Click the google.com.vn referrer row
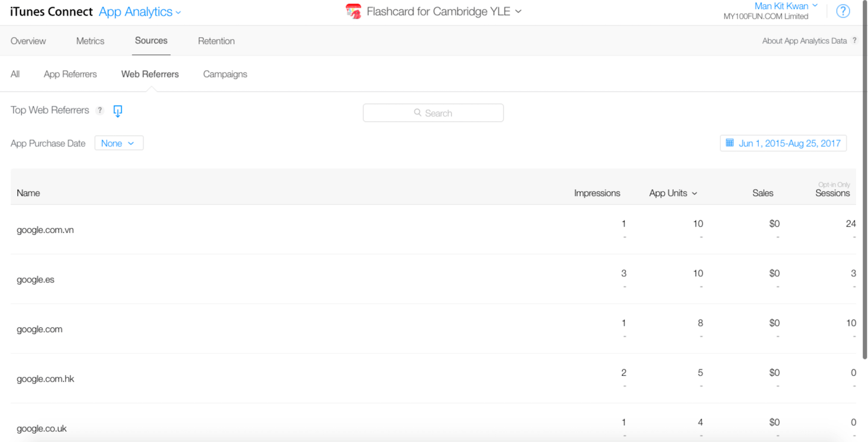The image size is (868, 442). click(x=45, y=230)
